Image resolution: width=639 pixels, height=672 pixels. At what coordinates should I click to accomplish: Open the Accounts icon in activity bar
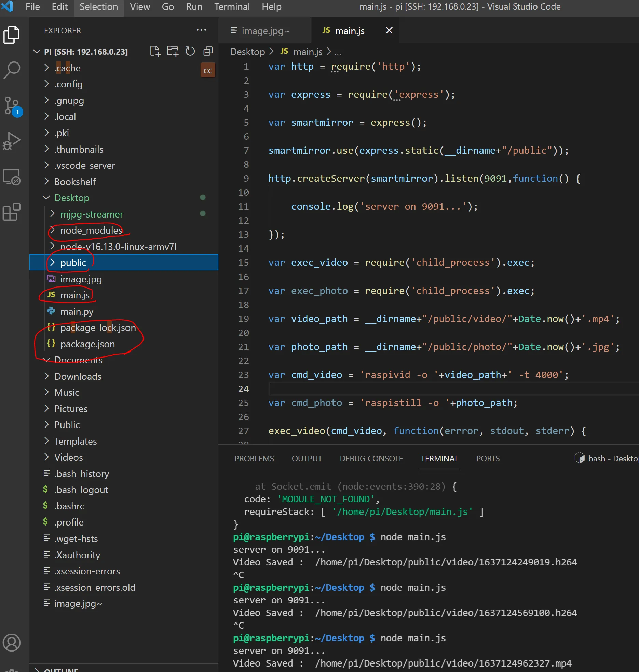point(12,642)
